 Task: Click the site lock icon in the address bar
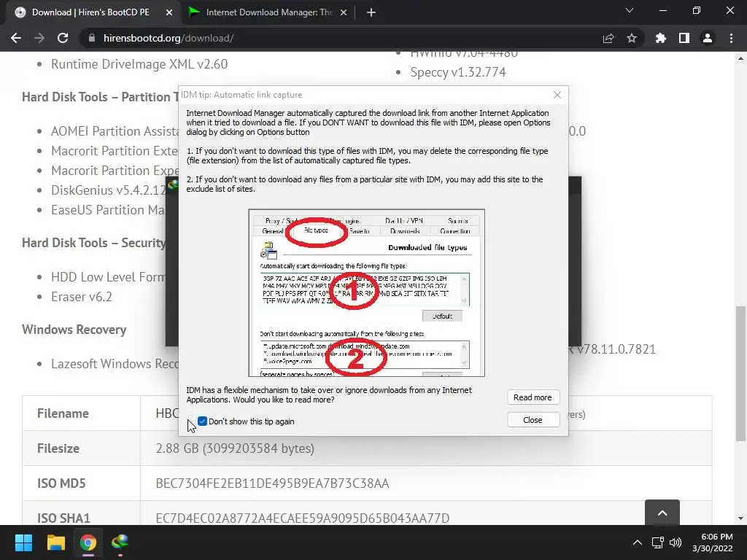[91, 38]
